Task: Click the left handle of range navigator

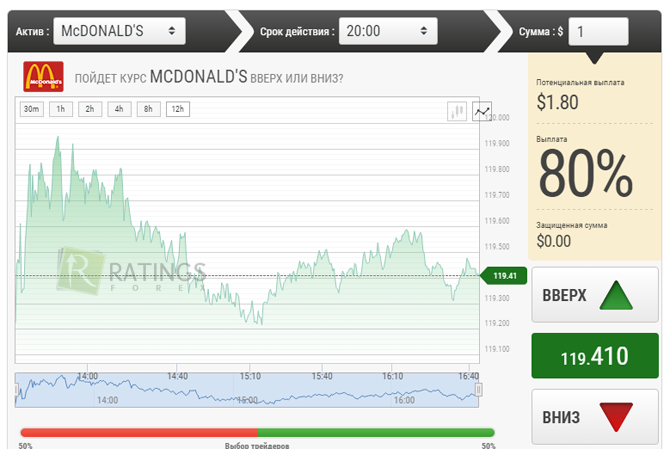Action: (16, 390)
